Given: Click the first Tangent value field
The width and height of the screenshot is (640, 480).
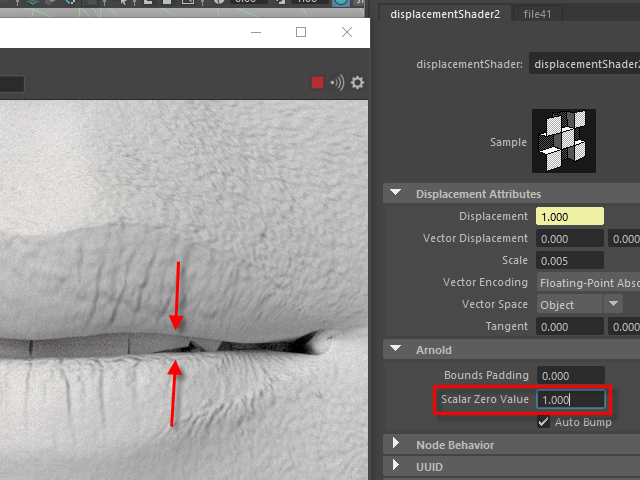Looking at the screenshot, I should [x=570, y=326].
